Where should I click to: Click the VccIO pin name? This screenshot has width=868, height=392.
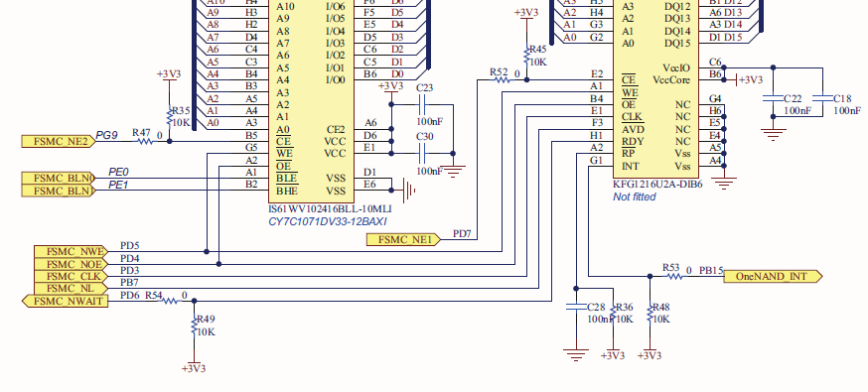(x=676, y=68)
